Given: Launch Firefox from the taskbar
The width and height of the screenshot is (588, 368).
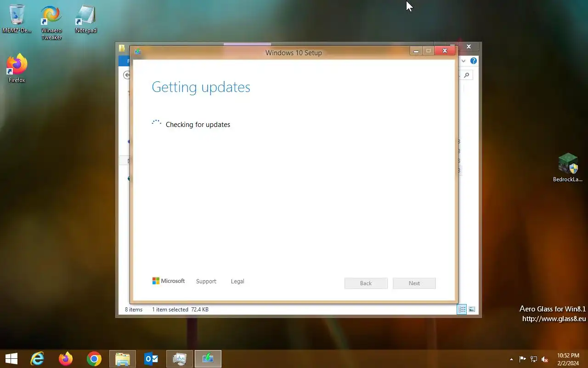Looking at the screenshot, I should (x=66, y=359).
